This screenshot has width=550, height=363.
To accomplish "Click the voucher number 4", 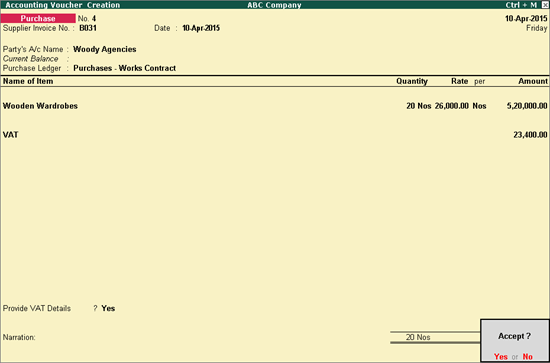I will pos(94,19).
